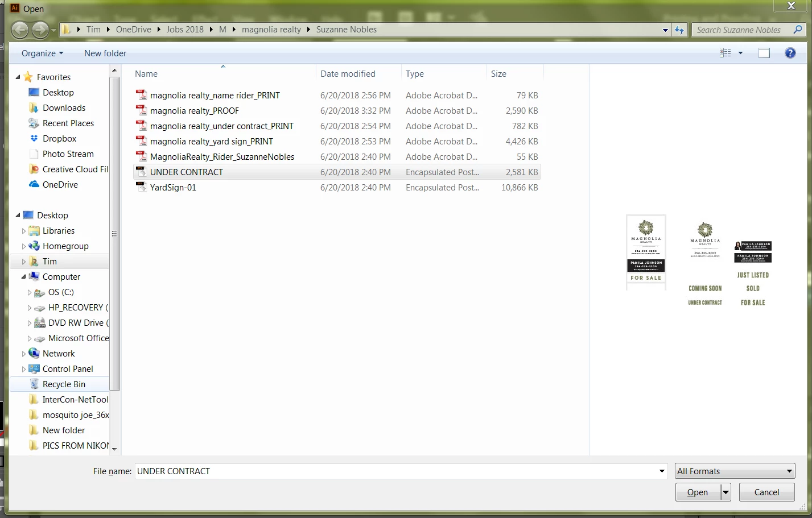The image size is (812, 518).
Task: Open the Open button's dropdown arrow
Action: [x=726, y=492]
